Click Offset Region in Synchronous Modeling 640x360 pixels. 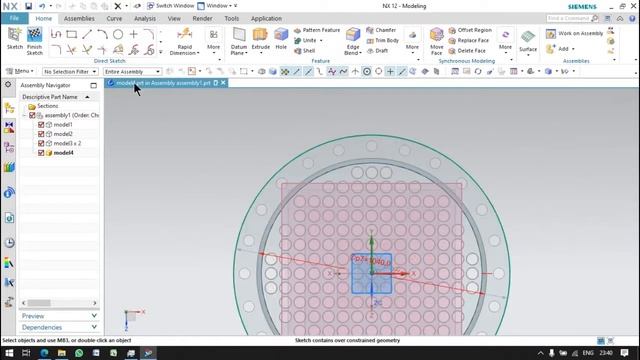(470, 30)
